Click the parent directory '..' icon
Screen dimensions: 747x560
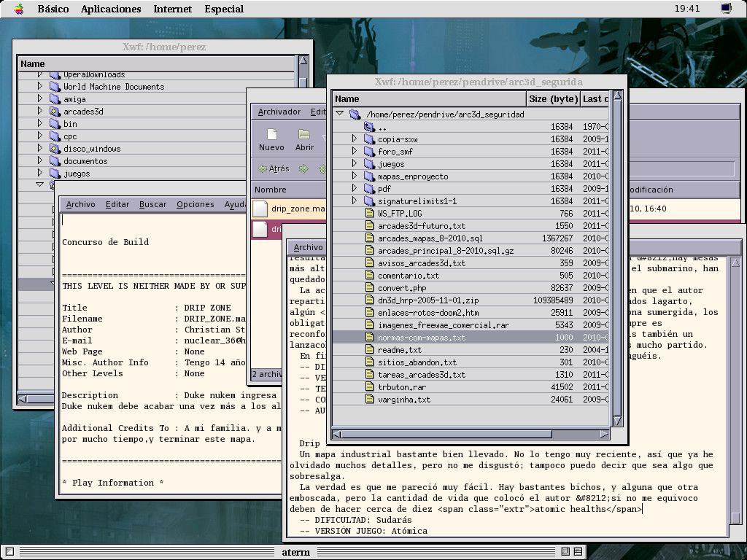[370, 127]
